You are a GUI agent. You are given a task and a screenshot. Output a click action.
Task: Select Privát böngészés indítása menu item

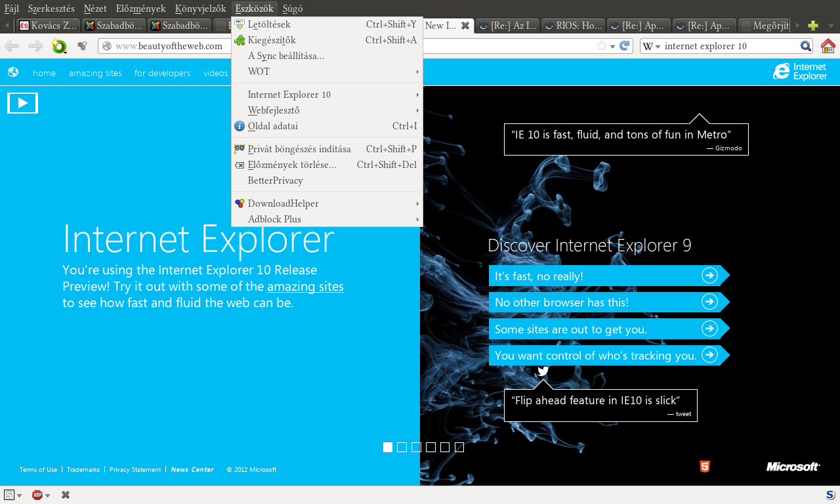(x=327, y=149)
